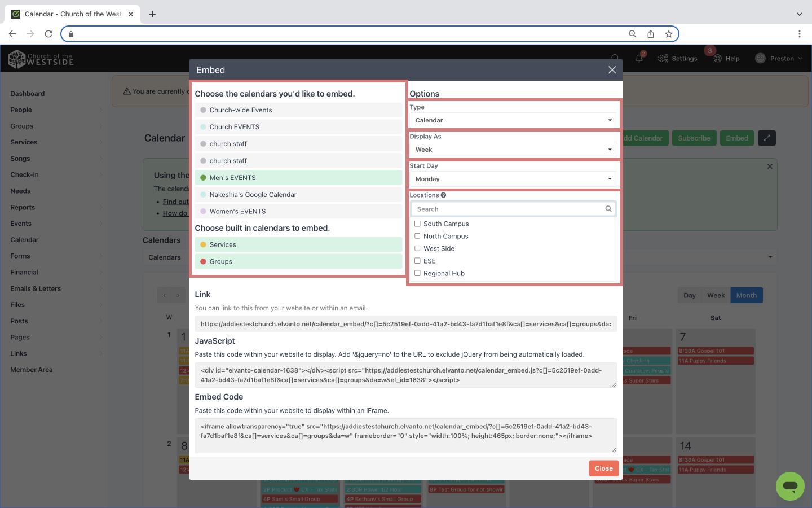Screen dimensions: 812x508
Task: Enable Nakeshia's Google Calendar for embedding
Action: click(298, 195)
